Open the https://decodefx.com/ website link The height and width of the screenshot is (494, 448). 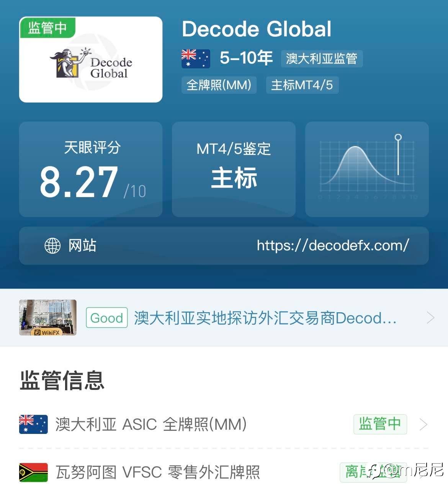pos(333,245)
